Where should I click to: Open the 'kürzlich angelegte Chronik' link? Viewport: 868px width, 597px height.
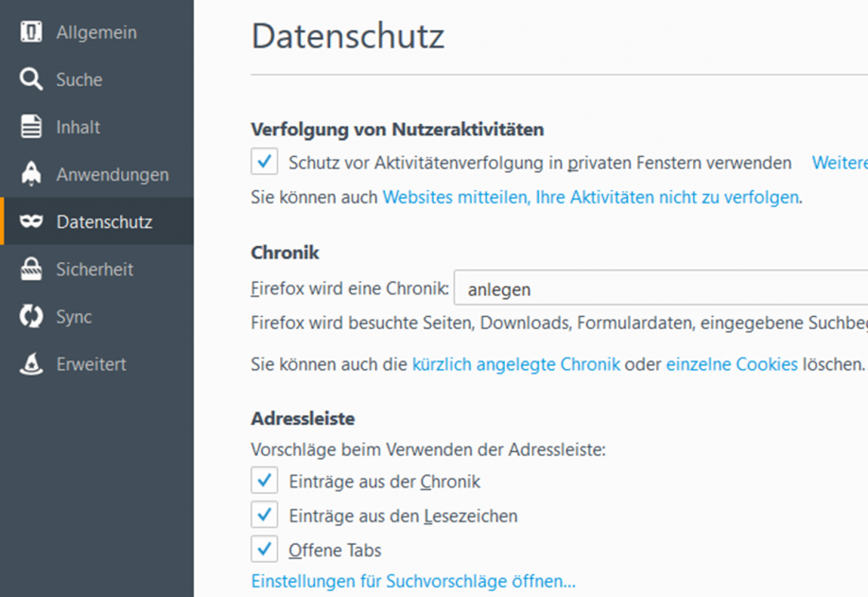[516, 364]
